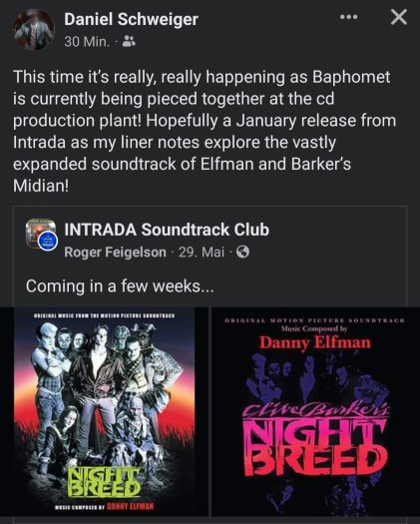The image size is (420, 524).
Task: Click the 30 Min. timestamp
Action: (87, 42)
